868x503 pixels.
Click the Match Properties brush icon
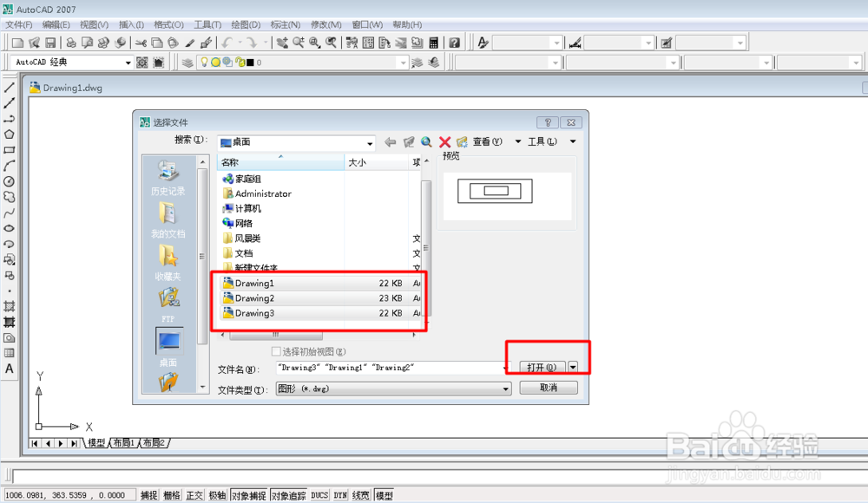coord(190,42)
